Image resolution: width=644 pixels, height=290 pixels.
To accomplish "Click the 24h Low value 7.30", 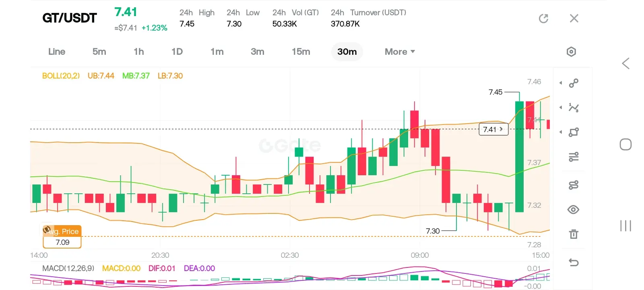I will (234, 24).
